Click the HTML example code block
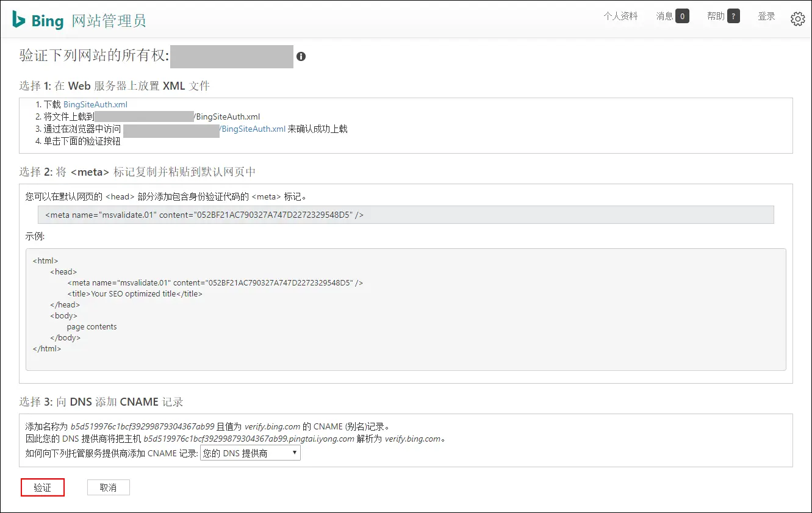 (x=405, y=309)
